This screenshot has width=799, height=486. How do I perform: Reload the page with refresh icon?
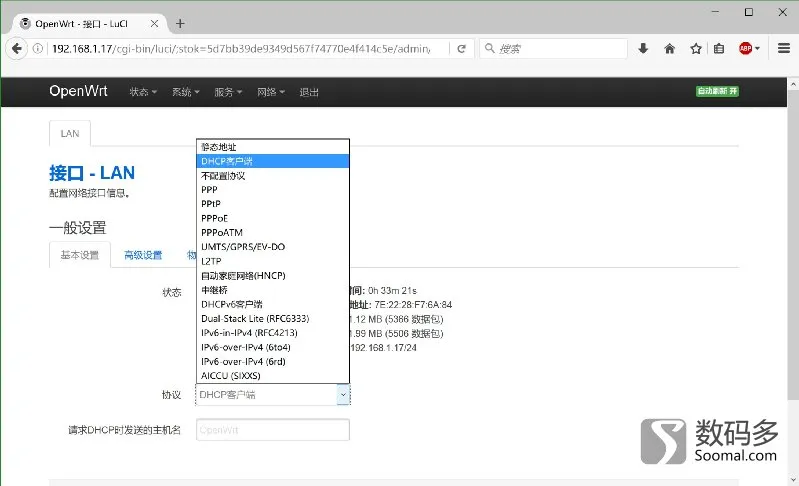[462, 49]
